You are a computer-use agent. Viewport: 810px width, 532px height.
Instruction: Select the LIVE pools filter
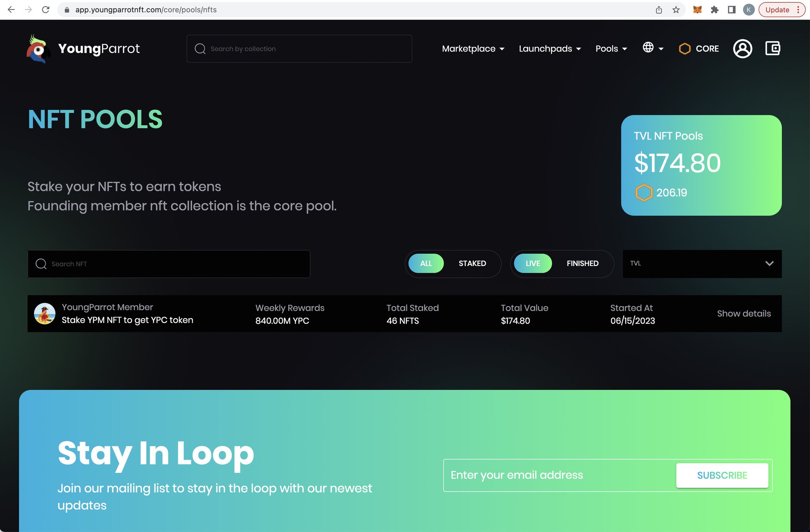(x=533, y=264)
